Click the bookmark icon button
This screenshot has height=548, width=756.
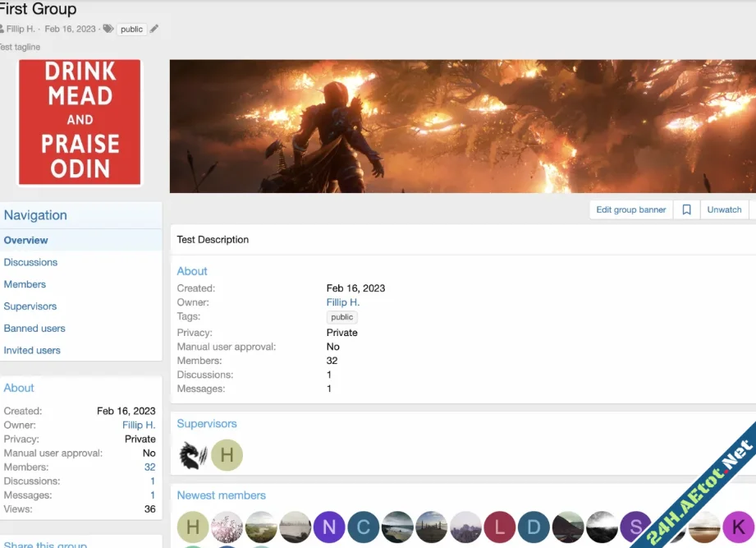686,210
